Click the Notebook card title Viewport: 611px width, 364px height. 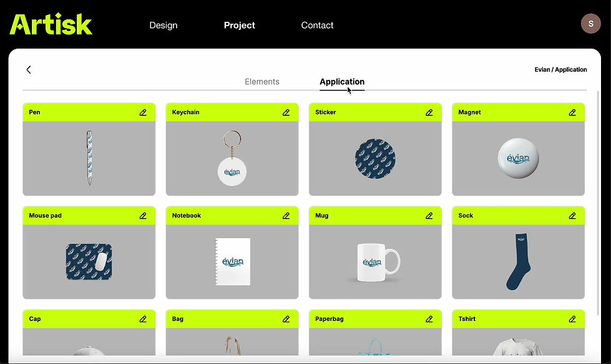pos(186,215)
